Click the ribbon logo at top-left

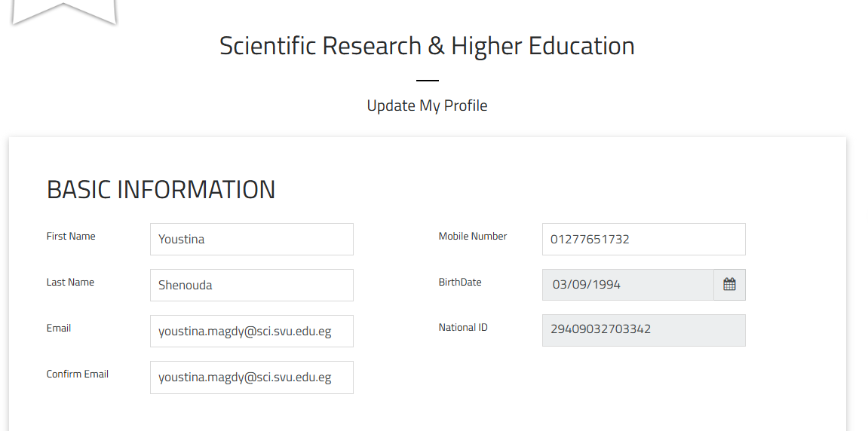64,11
